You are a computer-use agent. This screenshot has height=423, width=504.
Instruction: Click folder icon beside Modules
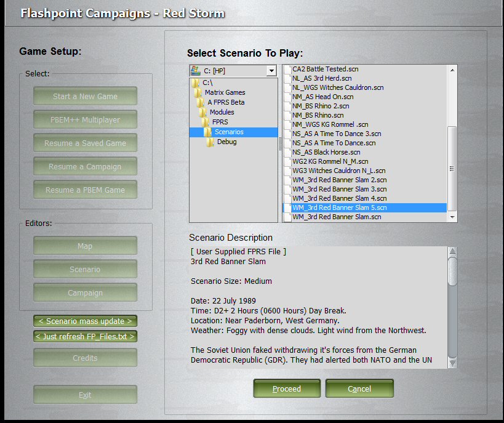click(x=203, y=112)
